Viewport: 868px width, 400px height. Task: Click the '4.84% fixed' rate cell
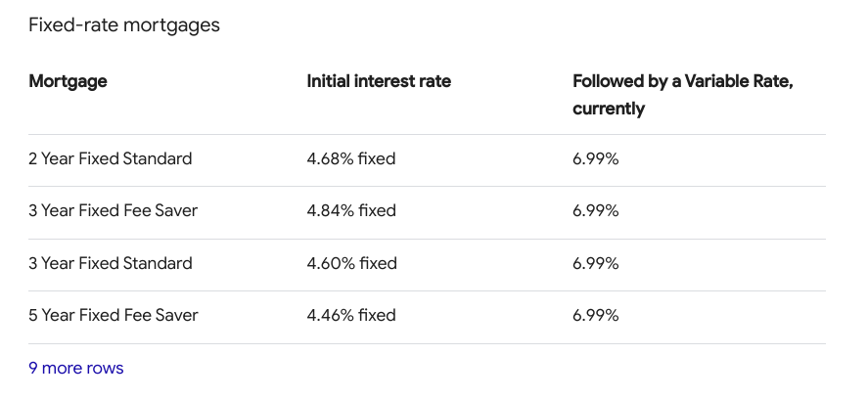click(x=351, y=211)
